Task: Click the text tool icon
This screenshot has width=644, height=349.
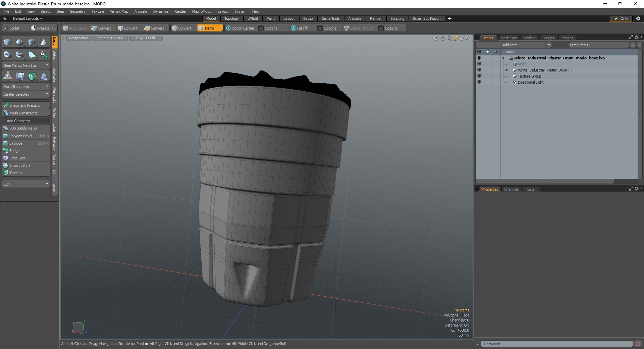Action: (44, 54)
